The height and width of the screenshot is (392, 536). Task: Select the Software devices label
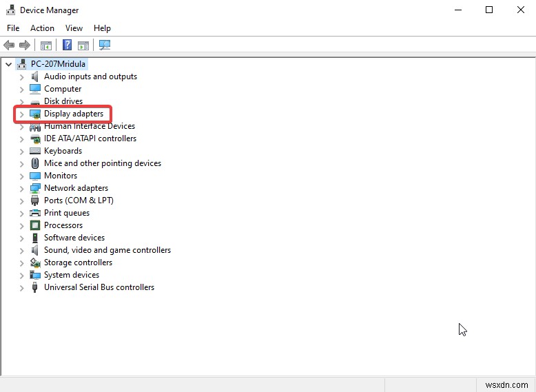(x=74, y=238)
